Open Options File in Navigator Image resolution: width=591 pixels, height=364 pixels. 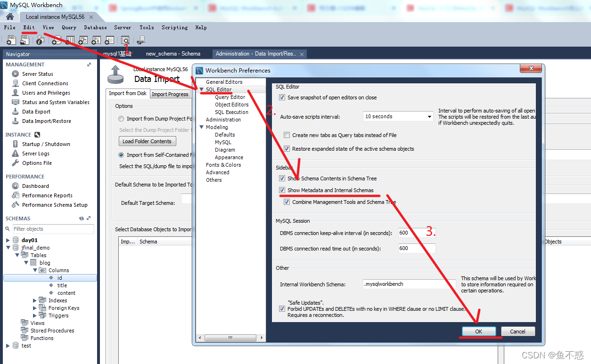point(37,163)
